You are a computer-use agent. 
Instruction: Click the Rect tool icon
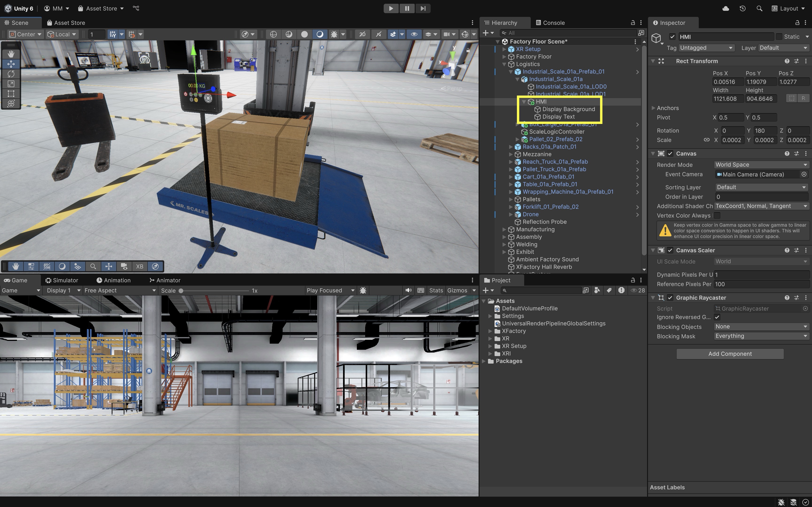[x=11, y=94]
